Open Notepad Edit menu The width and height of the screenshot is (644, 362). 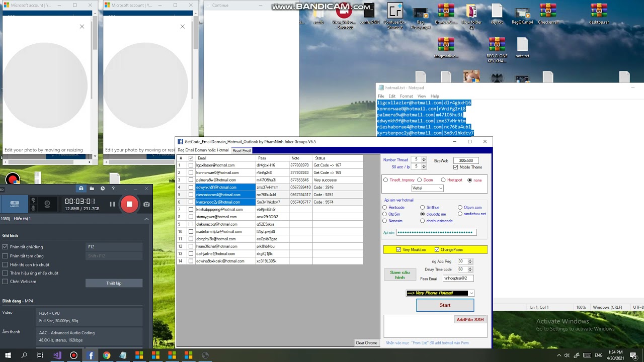(x=392, y=96)
